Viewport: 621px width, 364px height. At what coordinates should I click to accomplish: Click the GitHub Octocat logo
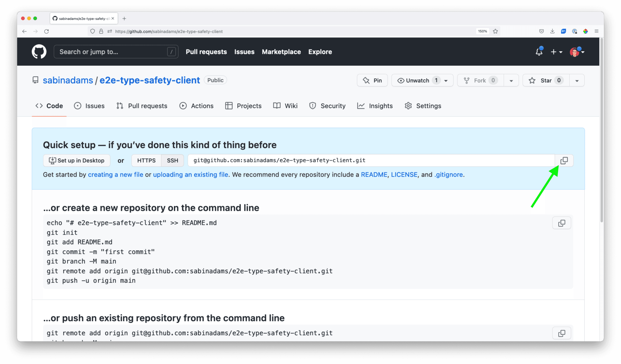point(39,52)
